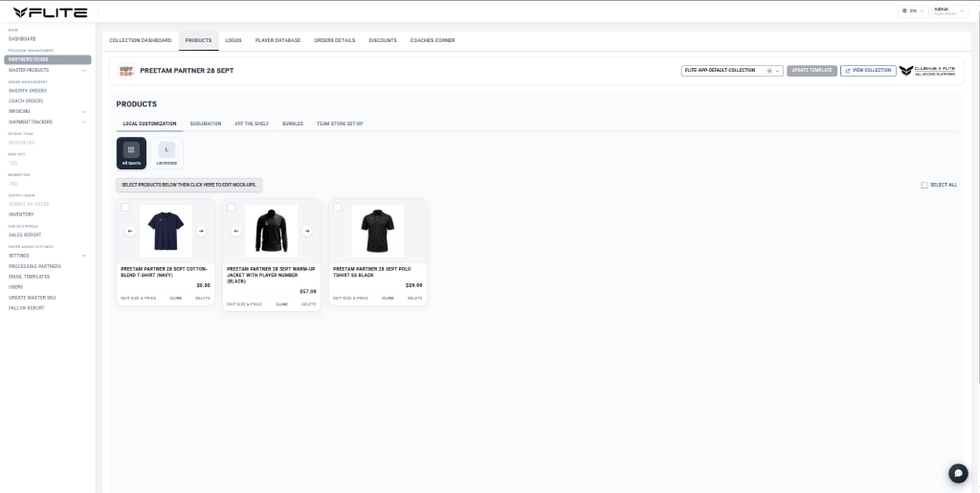Open Coach Orders in sidebar
The width and height of the screenshot is (980, 493).
[26, 101]
